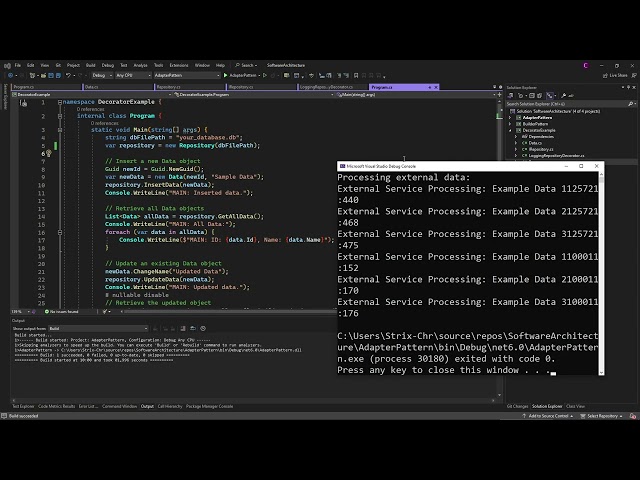
Task: Click the Save All toolbar icon
Action: [58, 76]
